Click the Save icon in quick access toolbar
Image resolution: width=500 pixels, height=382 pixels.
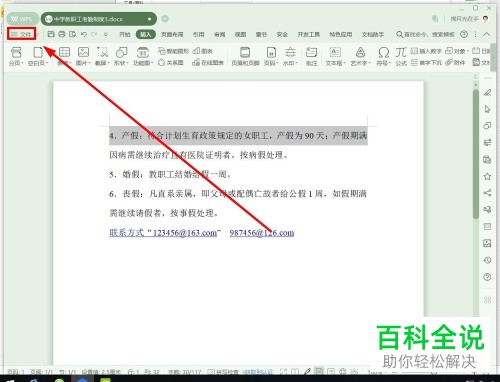(x=51, y=34)
